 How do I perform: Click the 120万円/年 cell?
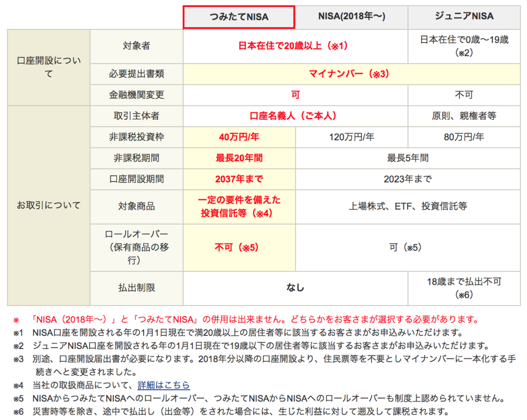pos(352,137)
